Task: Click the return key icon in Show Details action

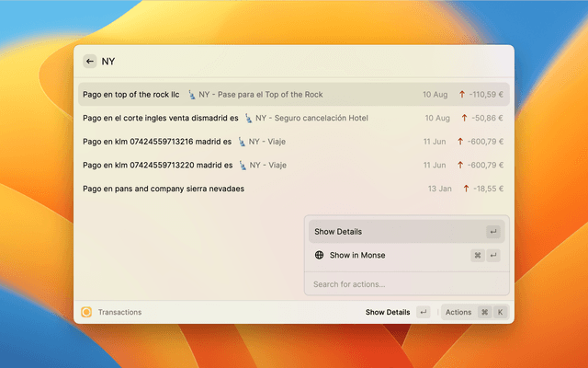Action: click(x=493, y=232)
